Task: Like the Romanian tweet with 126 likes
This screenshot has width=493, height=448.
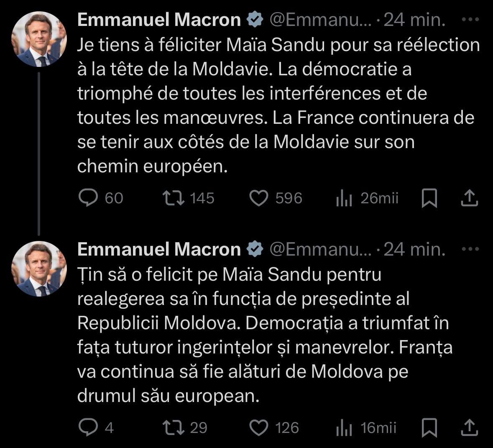Action: [x=259, y=428]
